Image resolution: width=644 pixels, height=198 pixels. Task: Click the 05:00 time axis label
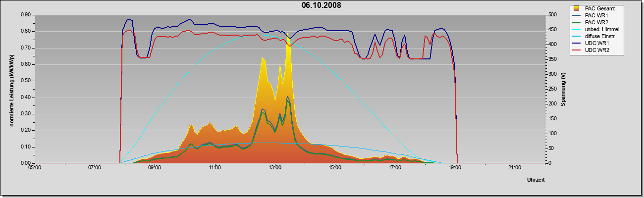(x=34, y=168)
